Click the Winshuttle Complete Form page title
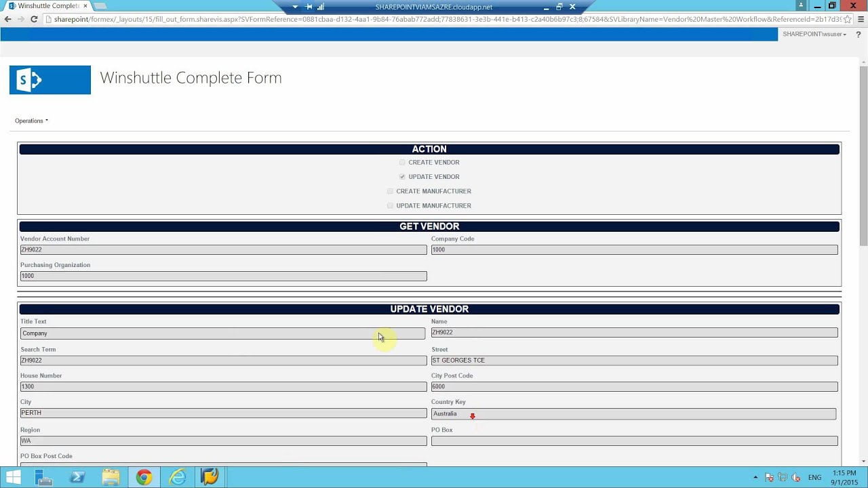This screenshot has width=868, height=488. pyautogui.click(x=191, y=78)
